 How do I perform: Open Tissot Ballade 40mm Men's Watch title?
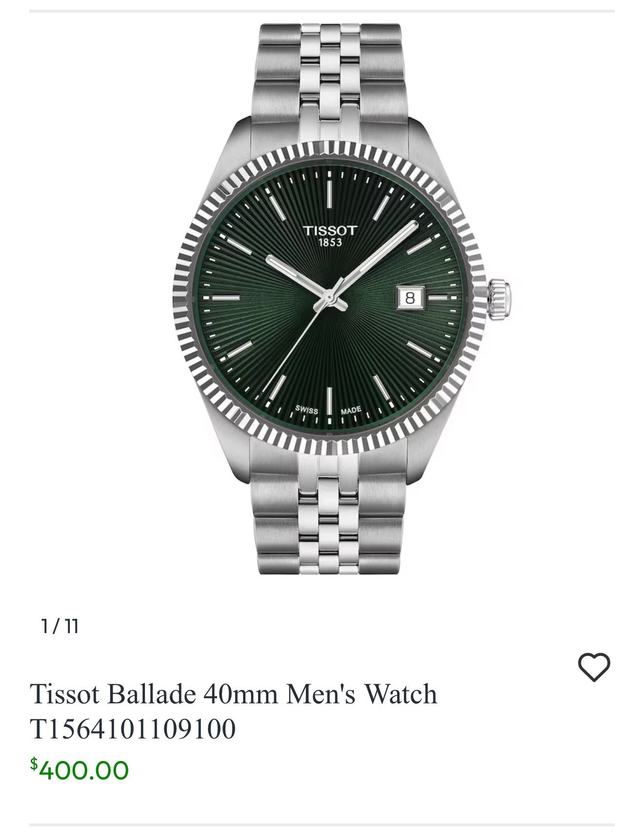click(233, 694)
